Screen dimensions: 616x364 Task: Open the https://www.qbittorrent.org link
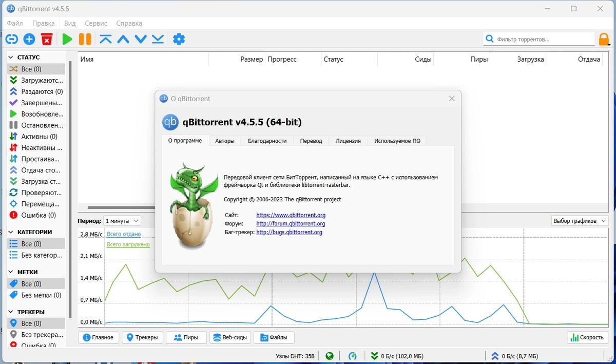pos(291,215)
